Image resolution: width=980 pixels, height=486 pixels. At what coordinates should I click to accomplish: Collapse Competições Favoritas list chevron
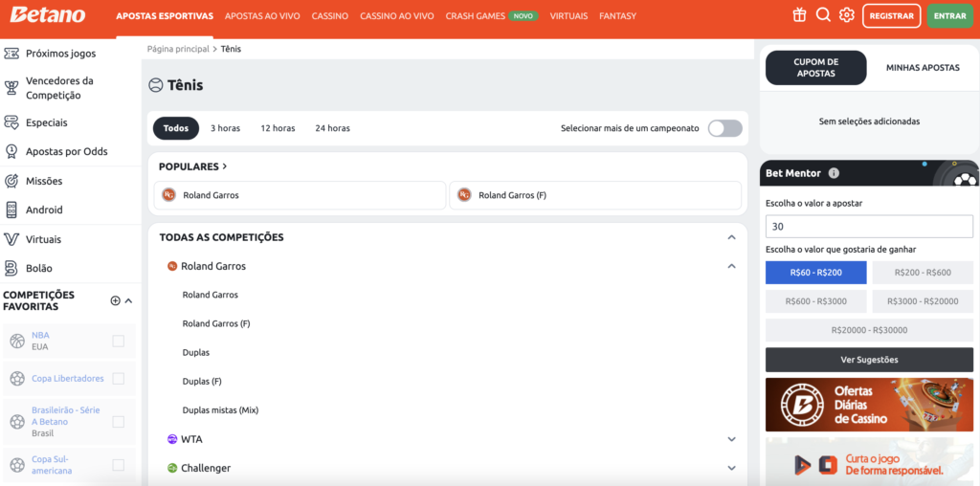pos(129,300)
